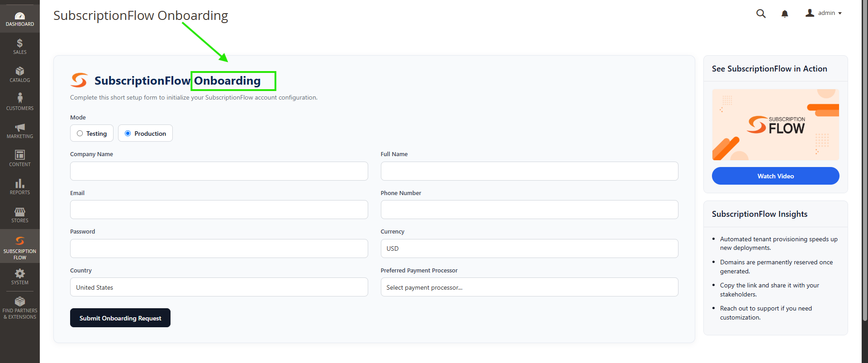Open the notifications bell
This screenshot has width=868, height=363.
pyautogui.click(x=785, y=14)
